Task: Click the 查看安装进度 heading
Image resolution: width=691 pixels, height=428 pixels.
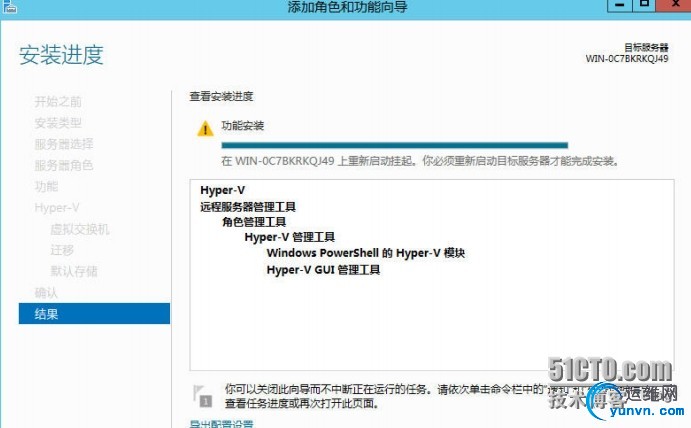Action: [222, 97]
